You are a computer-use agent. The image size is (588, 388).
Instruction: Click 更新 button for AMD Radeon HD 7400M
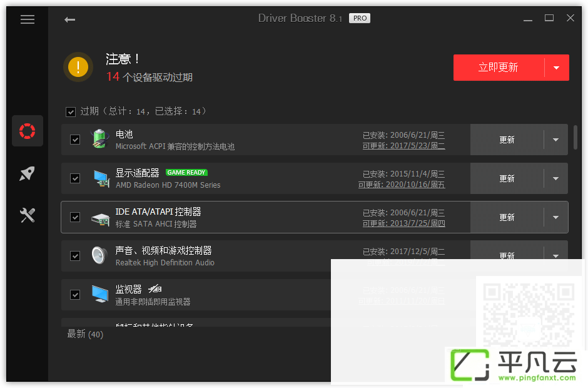[507, 178]
